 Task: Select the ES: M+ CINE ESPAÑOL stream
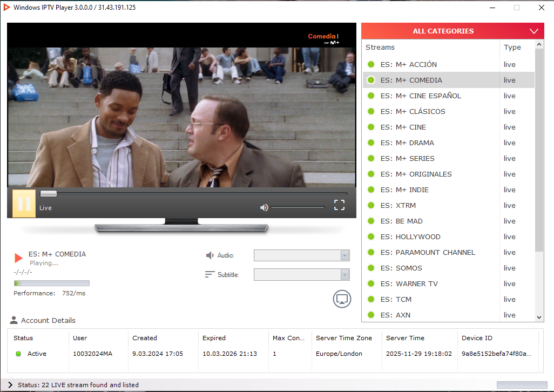coord(421,96)
